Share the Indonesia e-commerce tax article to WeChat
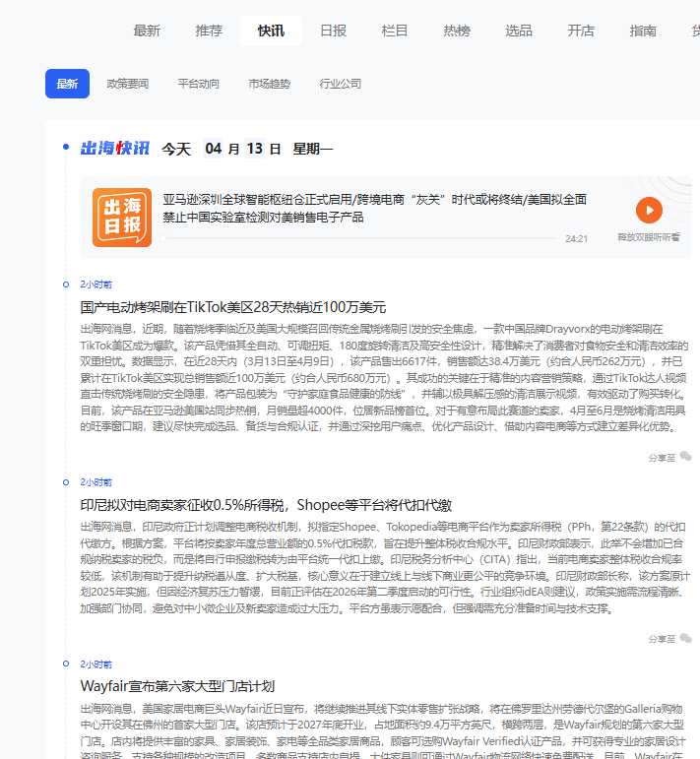The height and width of the screenshot is (759, 700). pyautogui.click(x=685, y=638)
